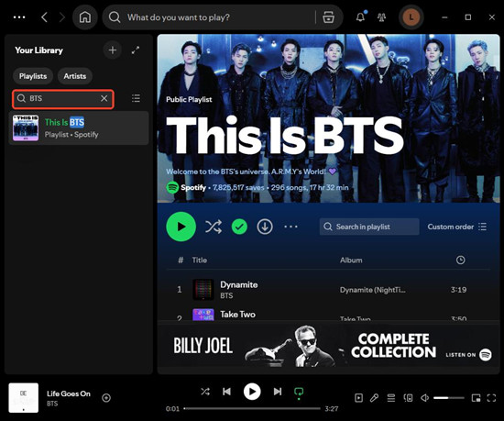Open BTS artist in now playing bar
504x421 pixels.
tap(52, 404)
